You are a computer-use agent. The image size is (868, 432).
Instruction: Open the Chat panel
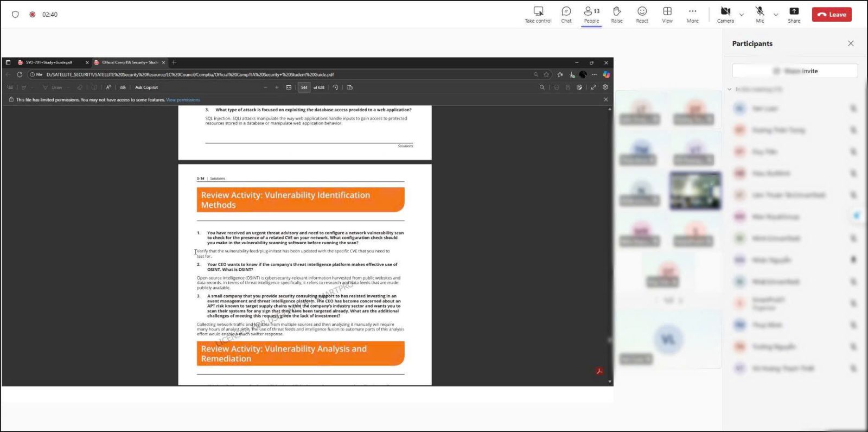566,14
